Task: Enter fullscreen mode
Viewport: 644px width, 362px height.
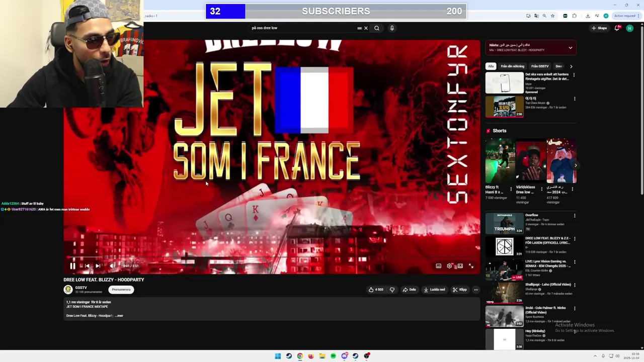Action: (x=471, y=266)
